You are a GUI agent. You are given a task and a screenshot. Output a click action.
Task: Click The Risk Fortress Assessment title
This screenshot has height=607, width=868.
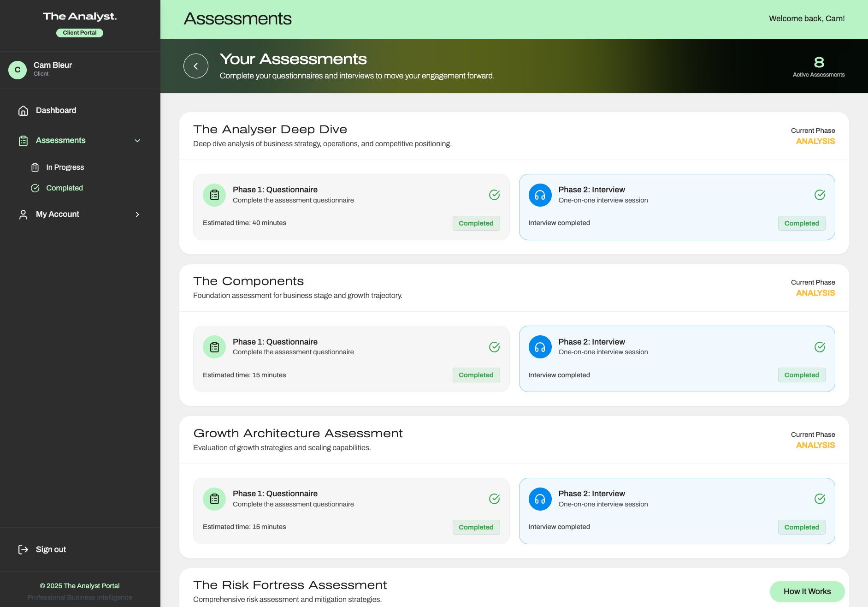click(290, 585)
